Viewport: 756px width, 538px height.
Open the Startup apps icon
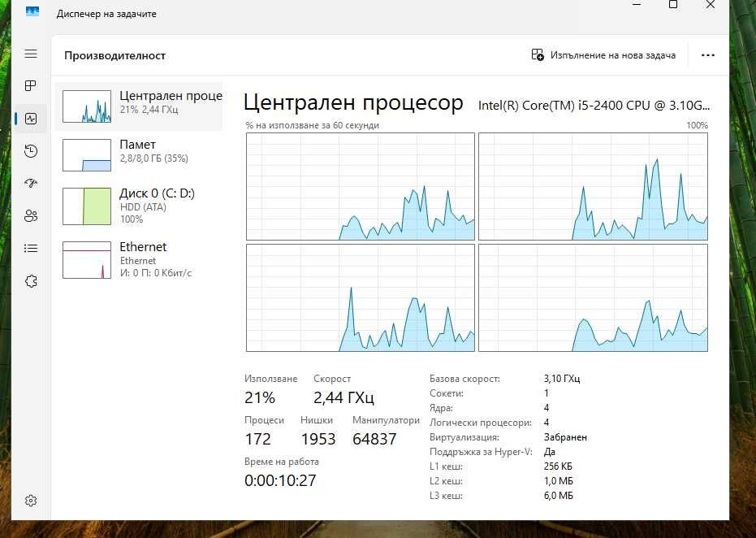pos(31,184)
